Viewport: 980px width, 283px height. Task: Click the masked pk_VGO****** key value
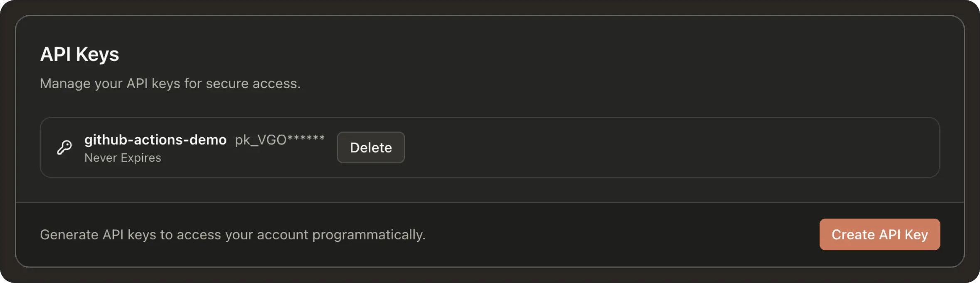coord(279,140)
